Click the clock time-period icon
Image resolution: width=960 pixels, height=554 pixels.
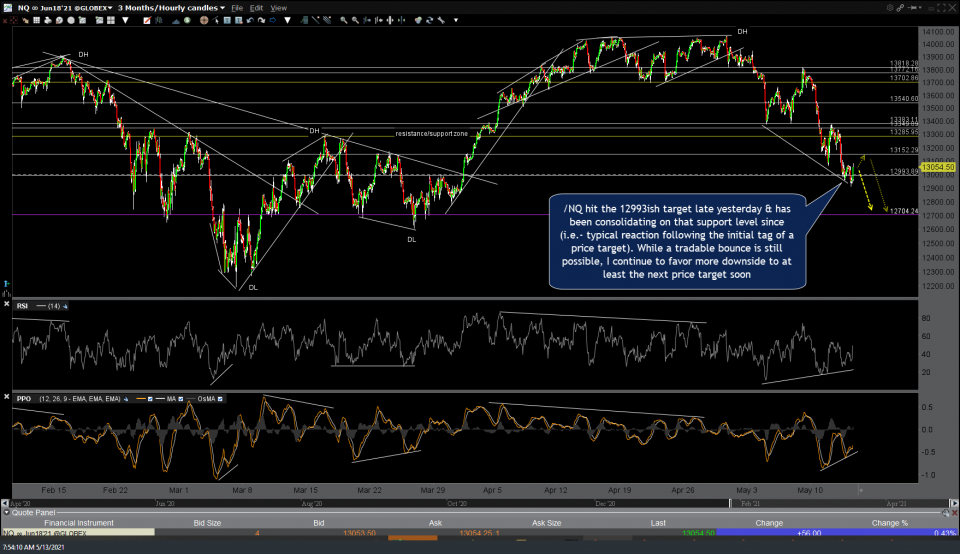coord(59,20)
